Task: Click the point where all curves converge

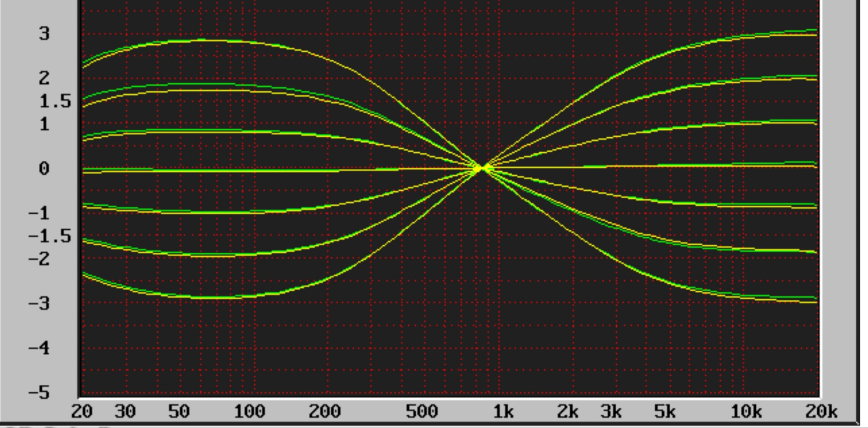Action: tap(481, 169)
